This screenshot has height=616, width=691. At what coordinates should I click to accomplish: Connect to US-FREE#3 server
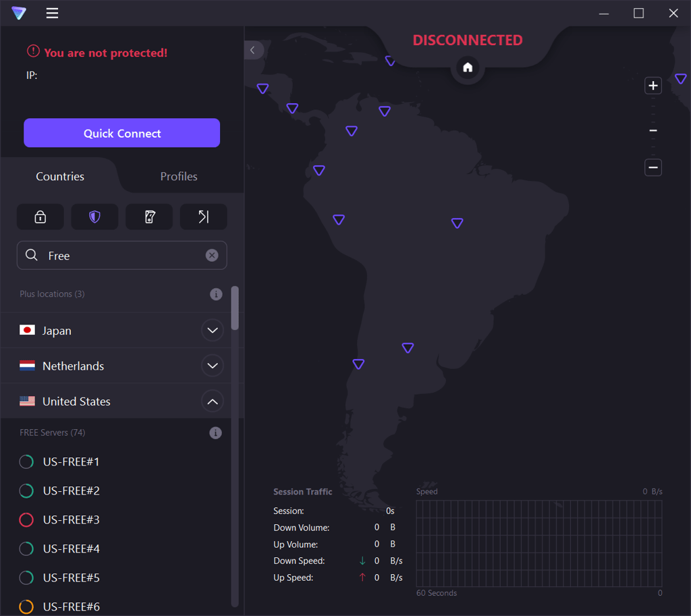[71, 520]
